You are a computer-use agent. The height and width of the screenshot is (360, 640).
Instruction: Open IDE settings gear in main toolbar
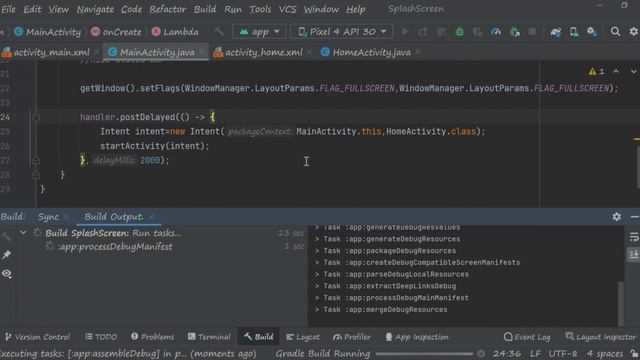634,31
